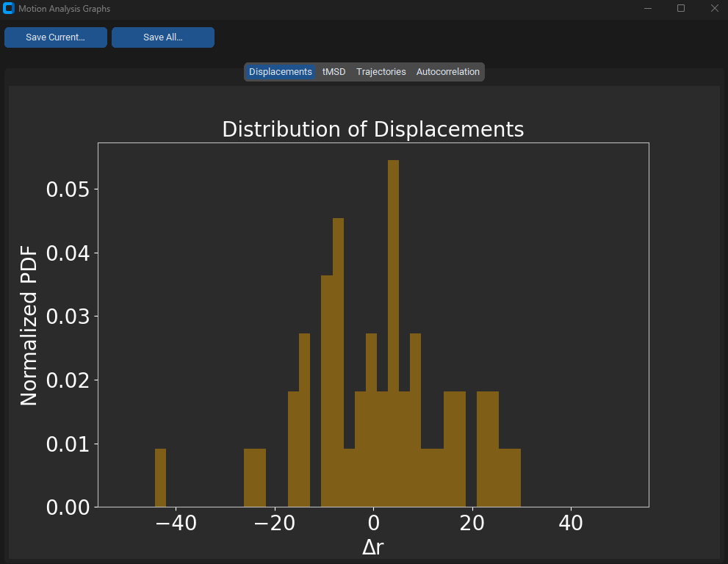Click the app icon in title bar
The width and height of the screenshot is (728, 564).
point(9,9)
